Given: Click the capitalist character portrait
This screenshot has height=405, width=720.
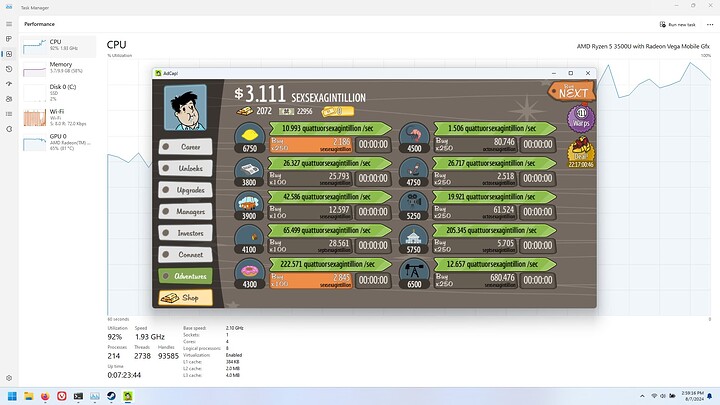Looking at the screenshot, I should pyautogui.click(x=185, y=107).
